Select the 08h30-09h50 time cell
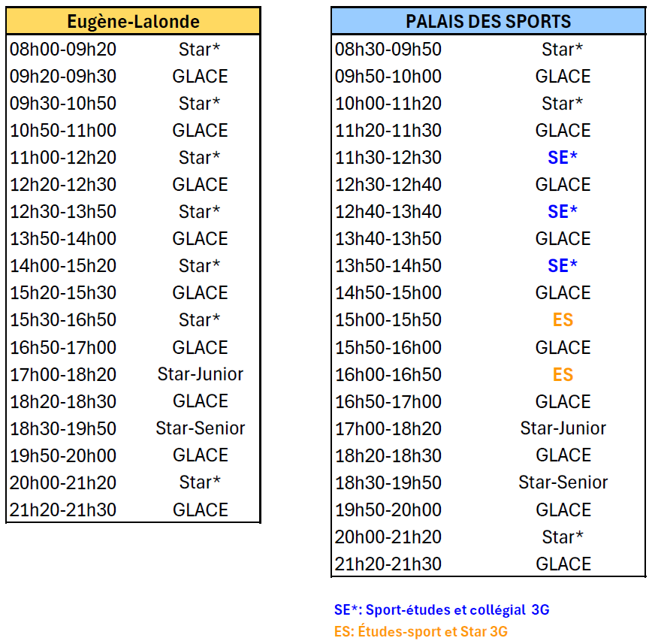Screen dimensions: 652x644 tap(388, 50)
